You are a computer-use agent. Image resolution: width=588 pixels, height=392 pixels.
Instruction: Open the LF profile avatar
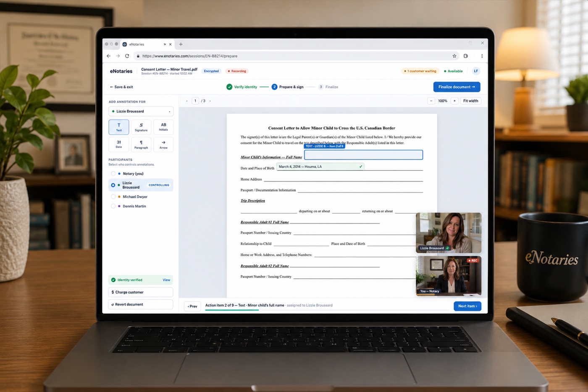click(x=476, y=71)
